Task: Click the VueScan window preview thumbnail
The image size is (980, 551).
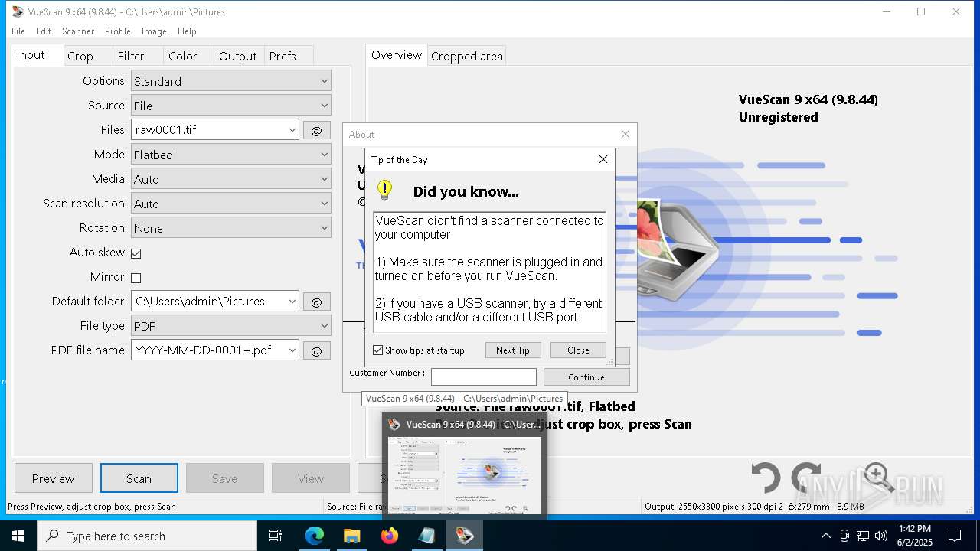Action: (464, 475)
